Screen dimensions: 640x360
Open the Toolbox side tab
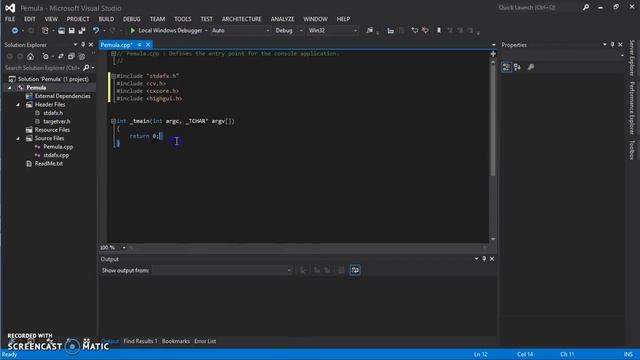coord(632,150)
